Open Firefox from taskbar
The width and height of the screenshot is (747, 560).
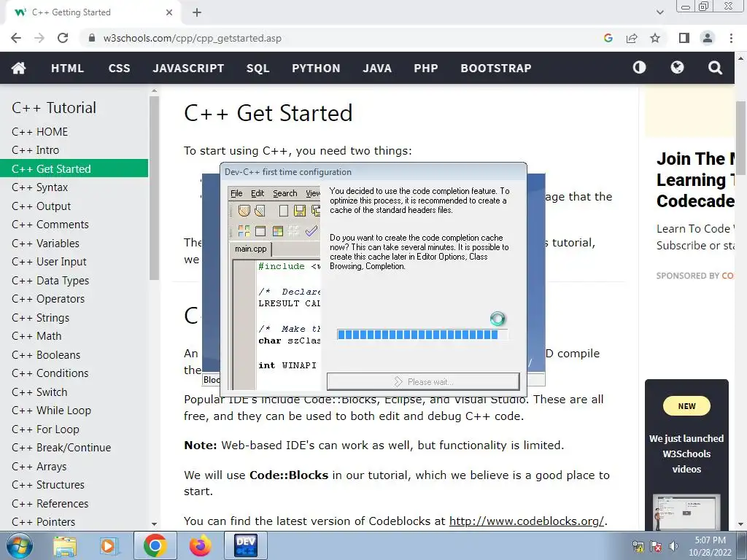tap(200, 545)
